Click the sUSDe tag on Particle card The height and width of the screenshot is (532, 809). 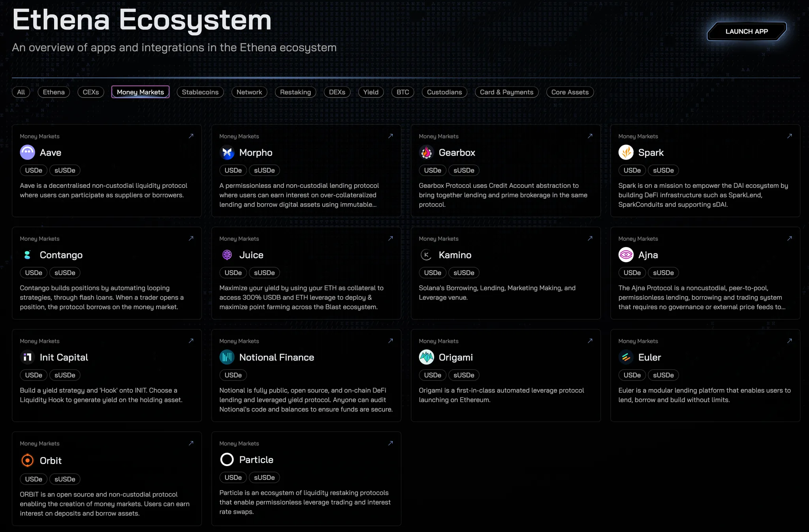264,478
